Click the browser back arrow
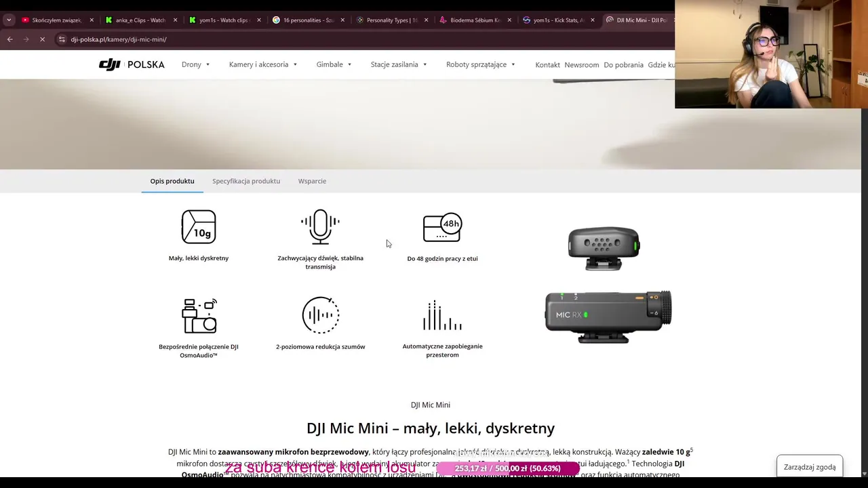Image resolution: width=868 pixels, height=488 pixels. pos(10,39)
